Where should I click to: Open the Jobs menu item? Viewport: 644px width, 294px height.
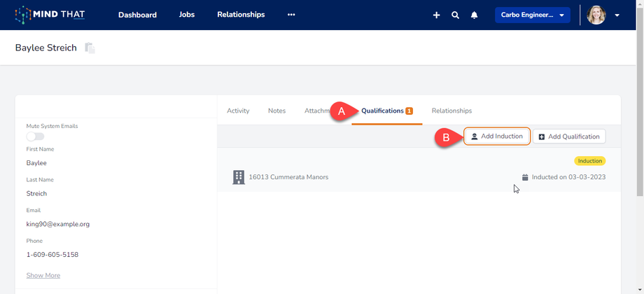click(x=186, y=15)
